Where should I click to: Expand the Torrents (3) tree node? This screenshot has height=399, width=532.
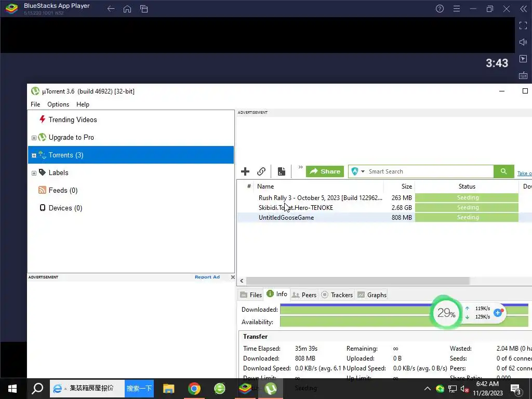coord(34,155)
